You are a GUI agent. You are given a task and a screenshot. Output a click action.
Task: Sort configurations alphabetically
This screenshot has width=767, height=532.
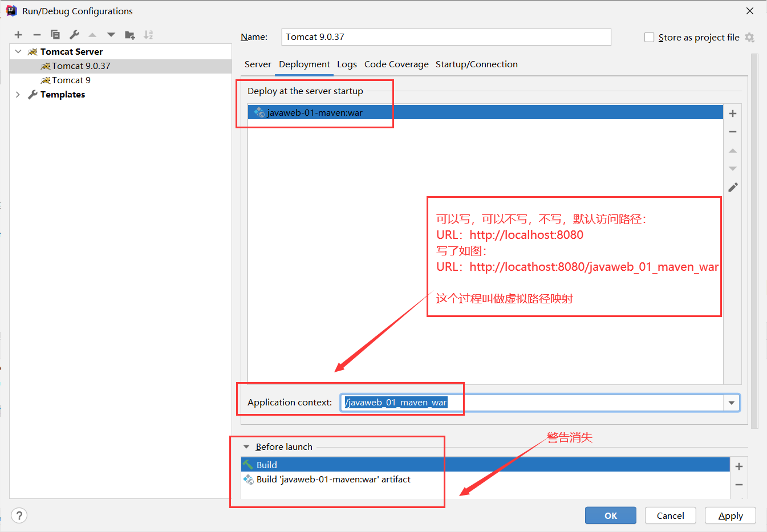(148, 35)
